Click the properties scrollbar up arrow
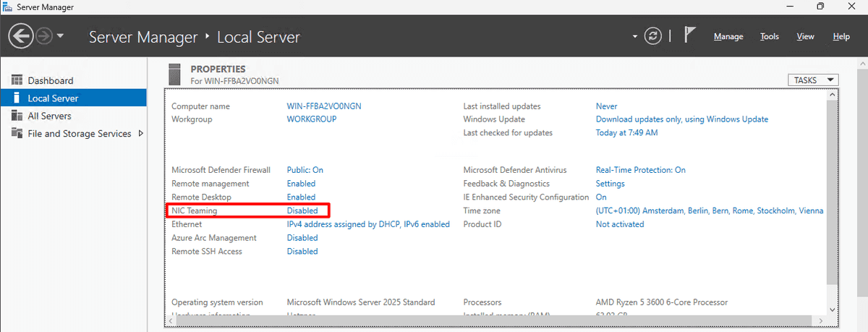The image size is (868, 332). point(833,95)
